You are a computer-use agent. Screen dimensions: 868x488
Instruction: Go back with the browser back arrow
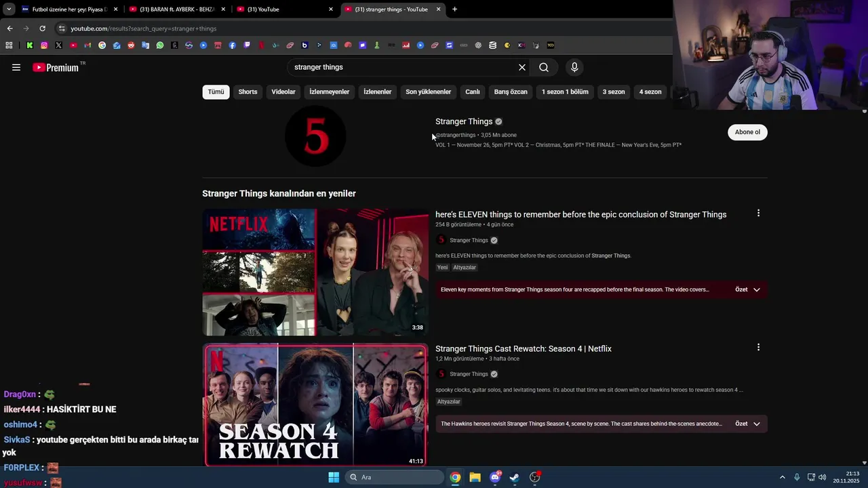(x=9, y=28)
